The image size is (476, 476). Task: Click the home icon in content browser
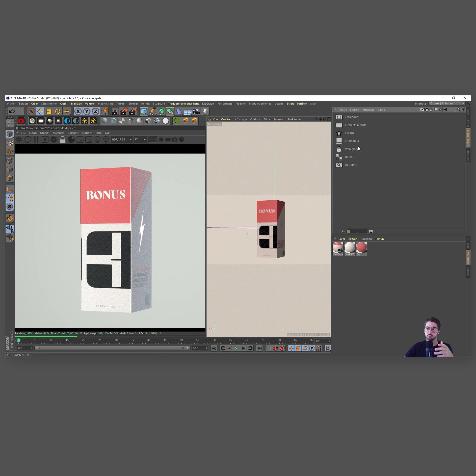427,110
